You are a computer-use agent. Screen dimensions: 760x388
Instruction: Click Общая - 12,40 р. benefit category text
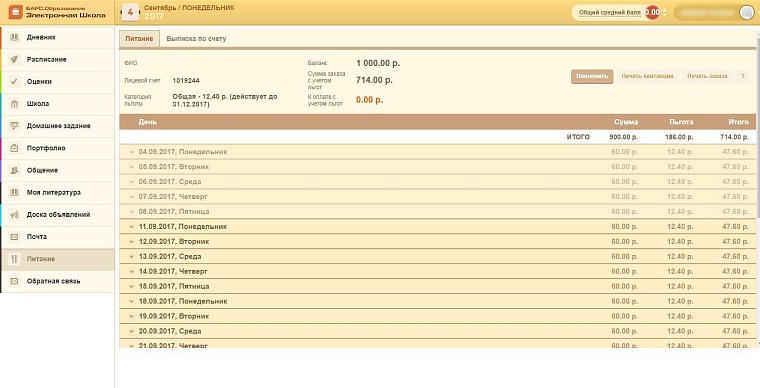click(x=225, y=100)
